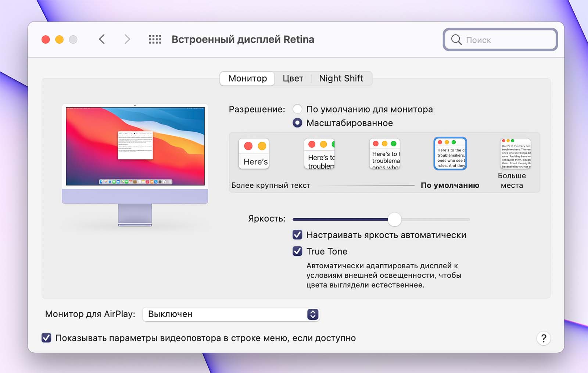
Task: Choose the "Больше места" resolution option
Action: pyautogui.click(x=515, y=154)
